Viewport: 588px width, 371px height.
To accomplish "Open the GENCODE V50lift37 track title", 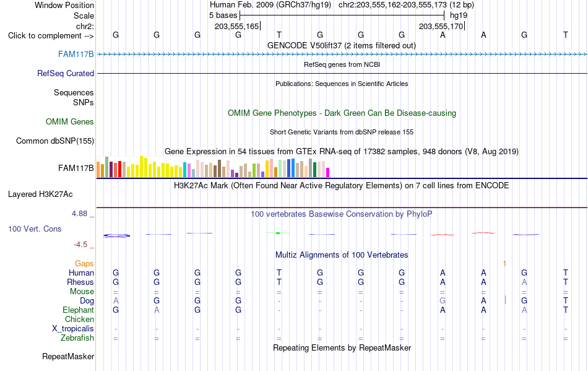I will 341,46.
